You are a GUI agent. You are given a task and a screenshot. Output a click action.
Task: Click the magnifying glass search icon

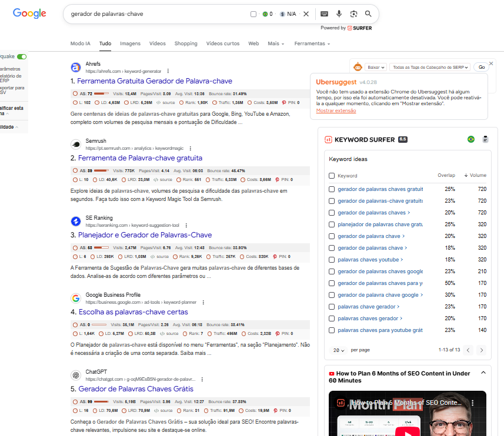[x=368, y=14]
